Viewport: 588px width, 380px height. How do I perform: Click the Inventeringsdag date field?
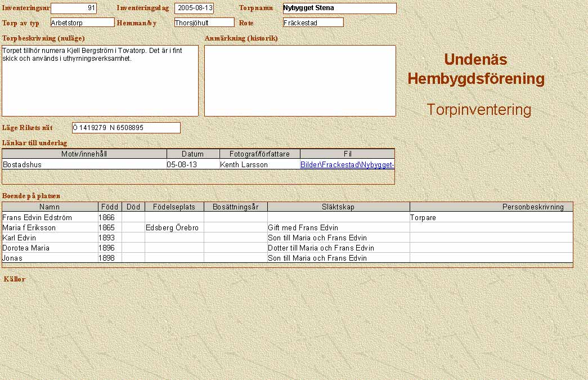point(194,8)
